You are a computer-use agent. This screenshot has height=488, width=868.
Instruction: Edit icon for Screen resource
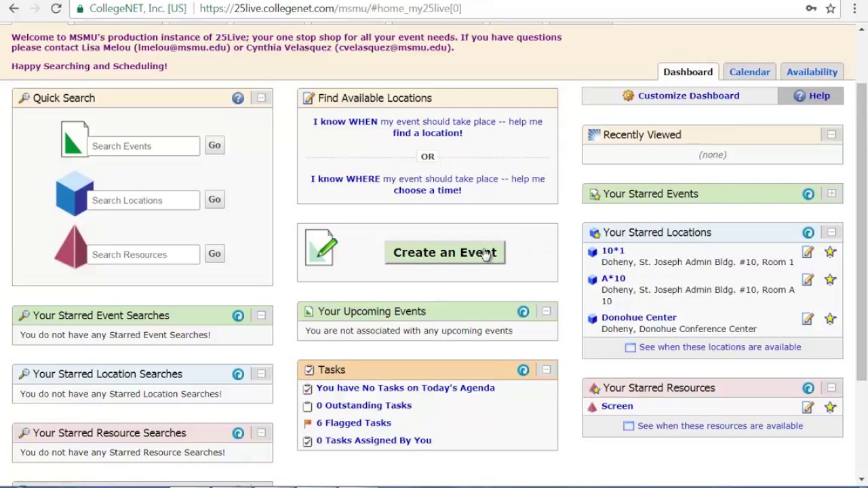808,407
